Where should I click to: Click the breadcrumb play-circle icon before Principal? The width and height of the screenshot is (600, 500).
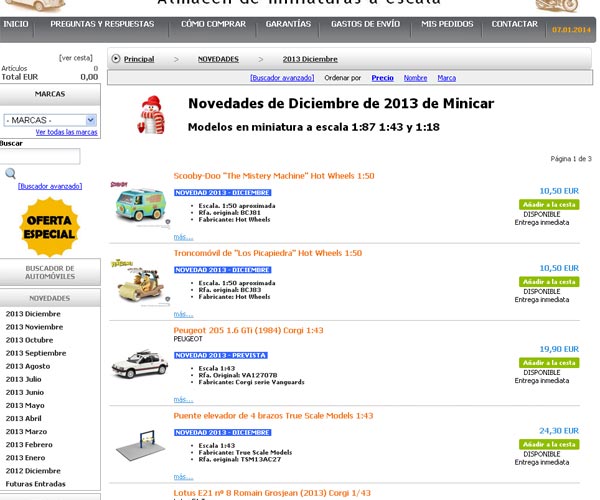(116, 59)
